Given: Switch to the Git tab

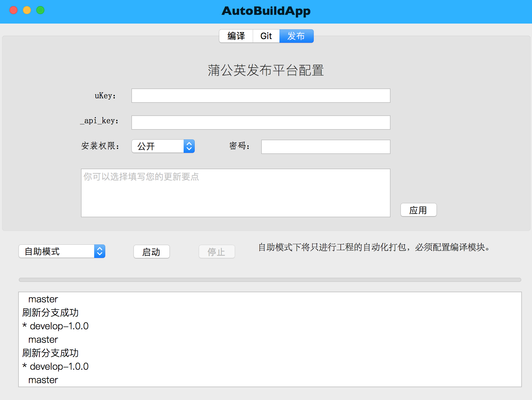Looking at the screenshot, I should coord(266,36).
